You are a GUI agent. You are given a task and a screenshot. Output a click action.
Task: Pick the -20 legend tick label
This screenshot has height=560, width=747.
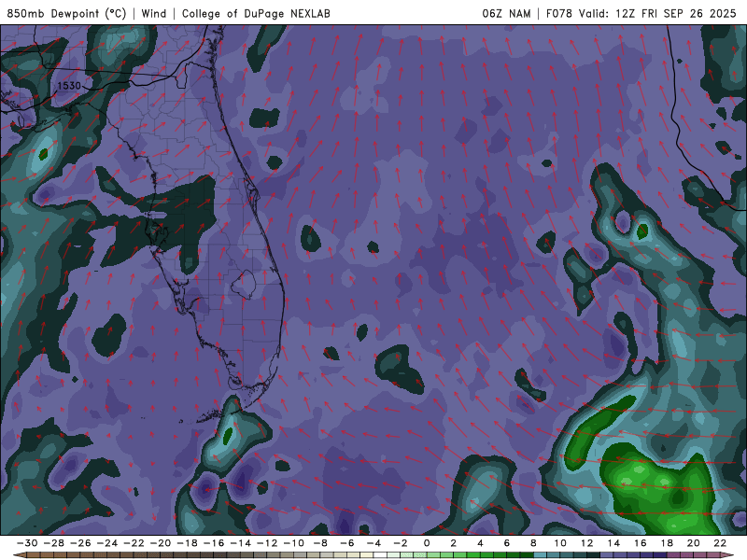[161, 543]
